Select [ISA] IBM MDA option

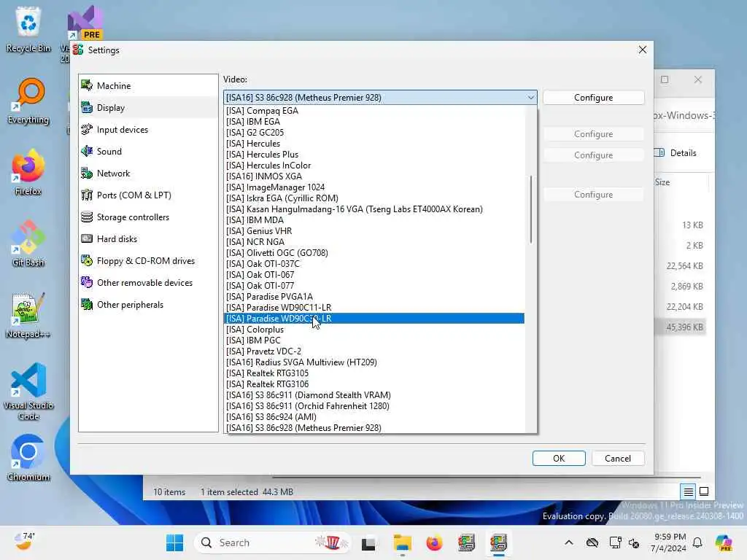(x=374, y=220)
